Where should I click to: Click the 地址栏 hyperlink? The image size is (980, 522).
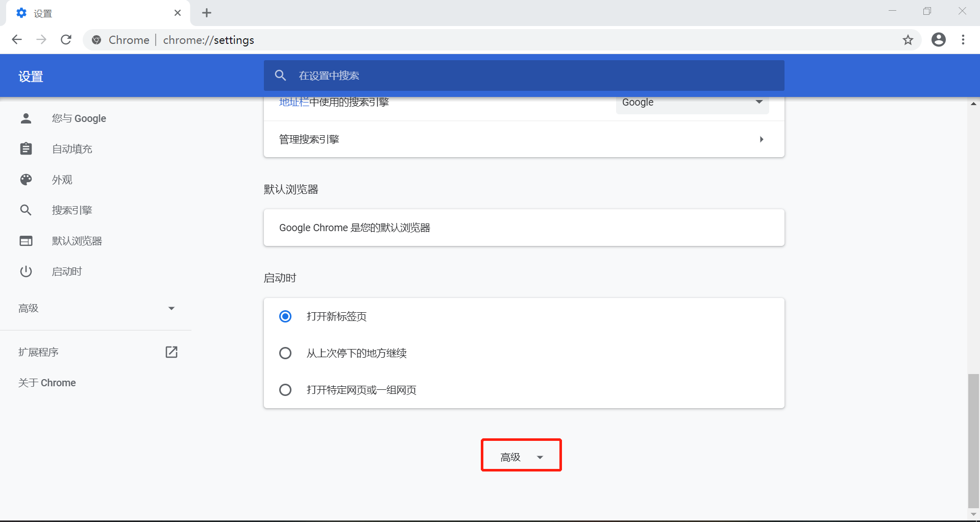(x=294, y=102)
